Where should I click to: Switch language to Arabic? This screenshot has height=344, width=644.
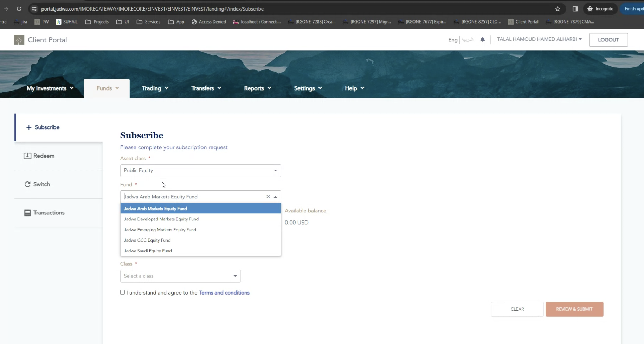click(x=468, y=40)
